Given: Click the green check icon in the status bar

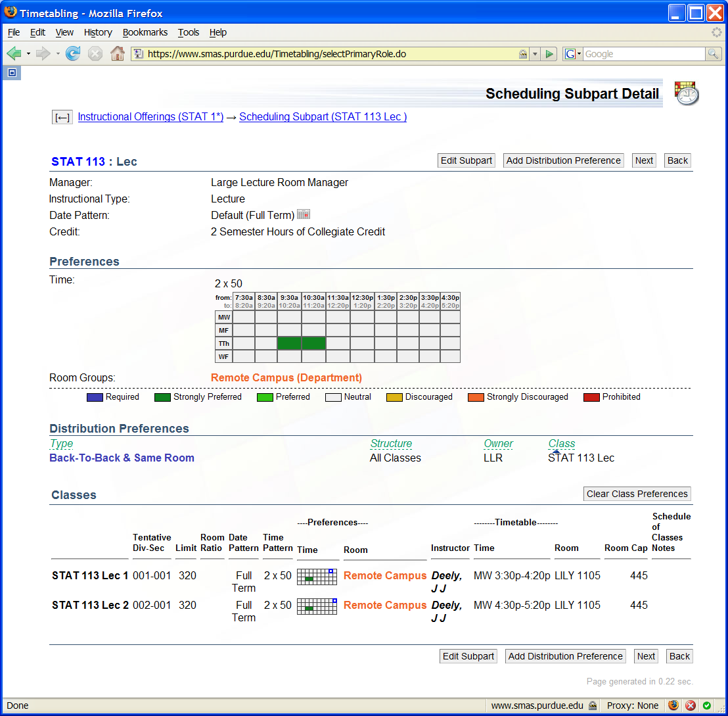Looking at the screenshot, I should pyautogui.click(x=706, y=705).
